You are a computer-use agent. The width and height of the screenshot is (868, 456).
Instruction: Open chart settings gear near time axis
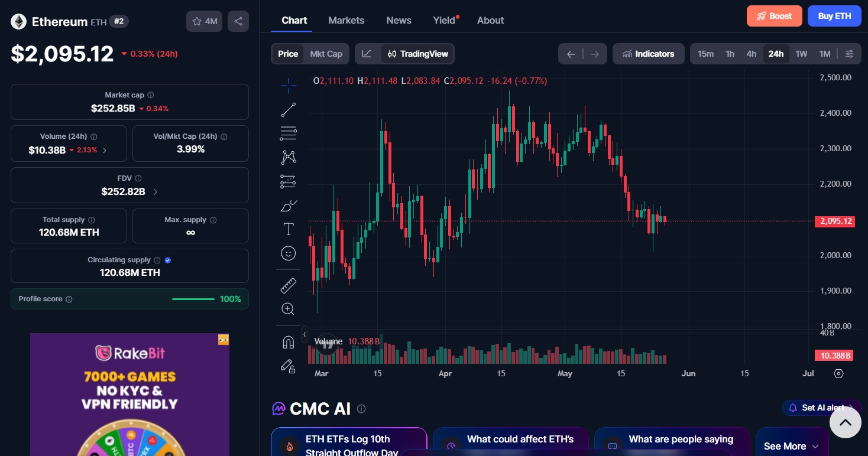pos(838,373)
